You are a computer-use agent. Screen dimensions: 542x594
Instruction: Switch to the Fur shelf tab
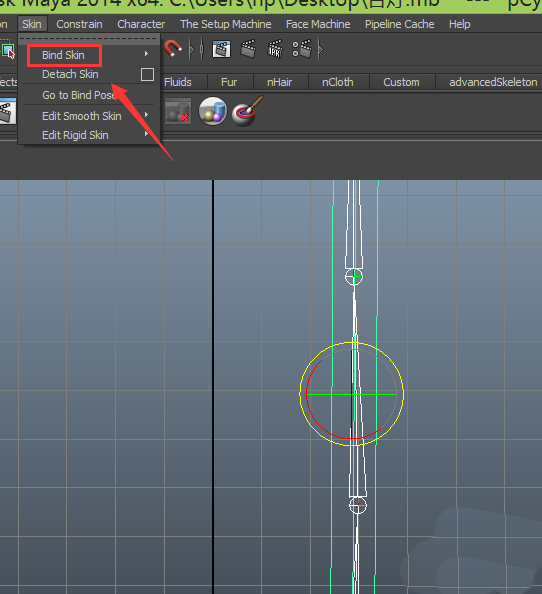[x=229, y=82]
